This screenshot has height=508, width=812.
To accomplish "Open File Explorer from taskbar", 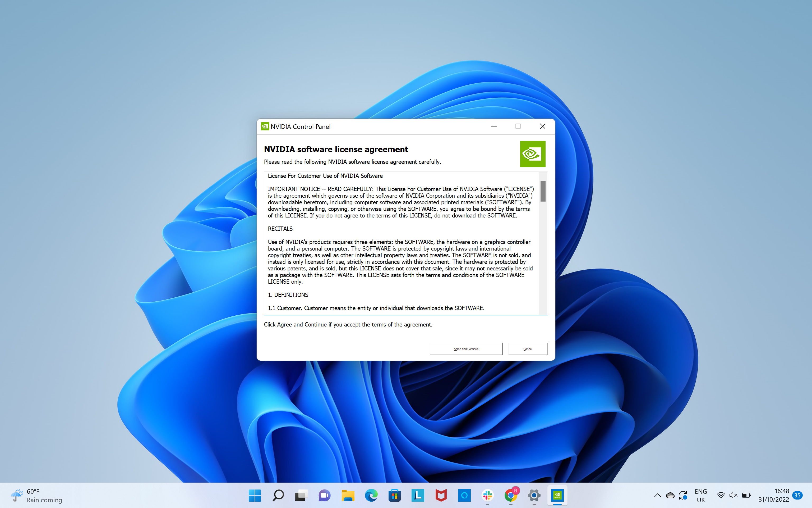I will coord(348,495).
